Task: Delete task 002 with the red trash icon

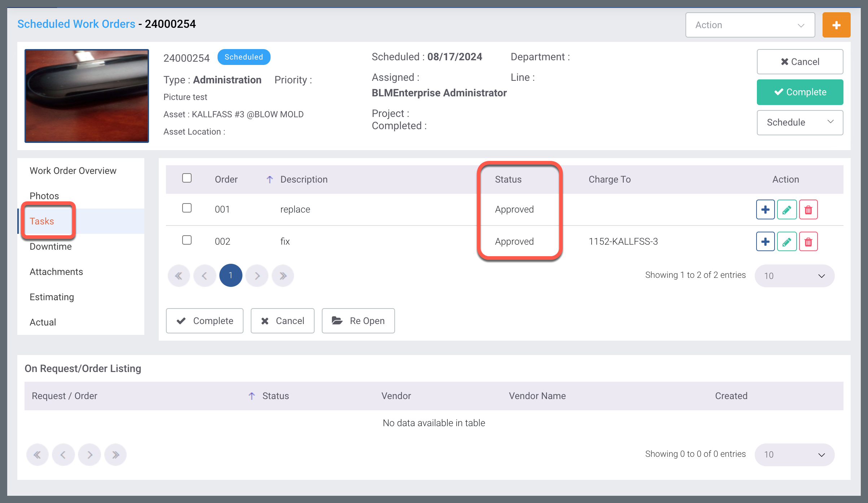Action: point(808,241)
